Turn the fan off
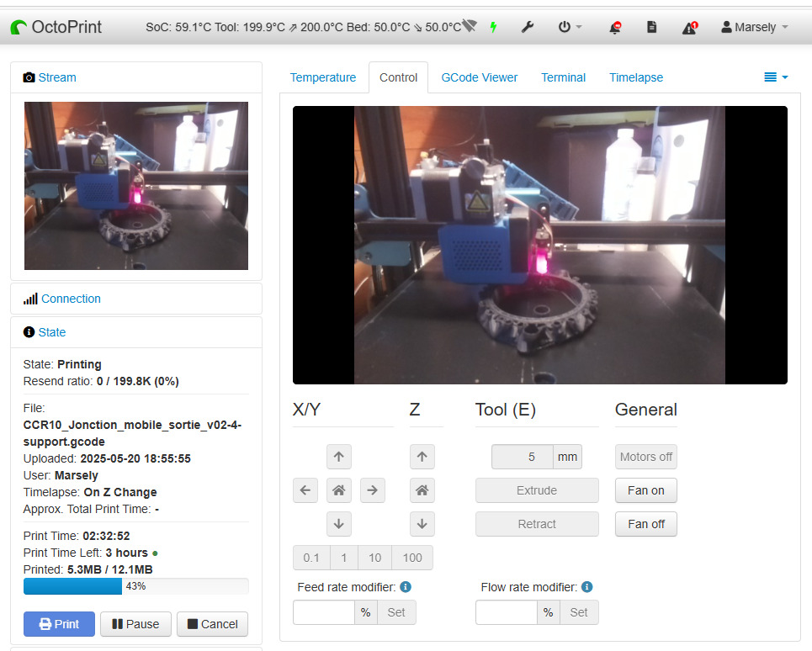The height and width of the screenshot is (651, 812). click(x=645, y=524)
